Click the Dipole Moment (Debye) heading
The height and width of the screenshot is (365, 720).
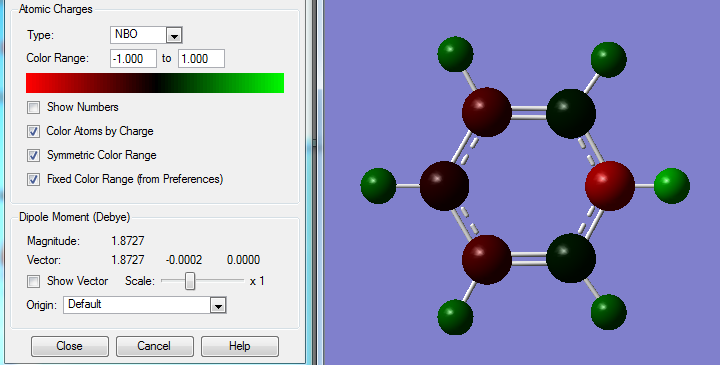click(x=74, y=217)
